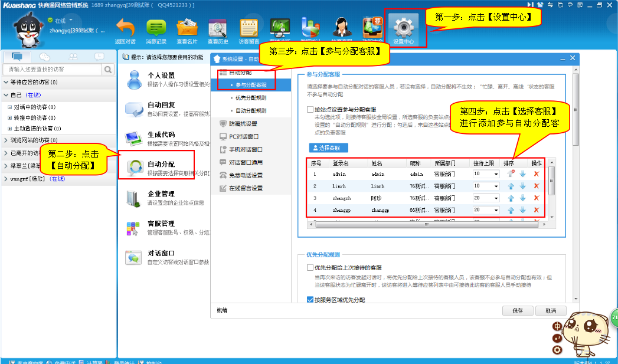Click search magnifier in visitor search box
Viewport: 618px width, 364px height.
[108, 70]
